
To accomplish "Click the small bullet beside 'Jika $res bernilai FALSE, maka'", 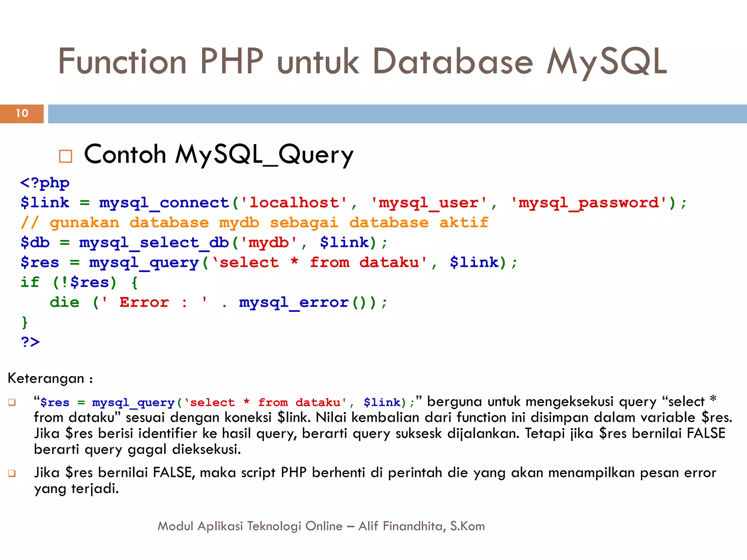I will tap(12, 474).
